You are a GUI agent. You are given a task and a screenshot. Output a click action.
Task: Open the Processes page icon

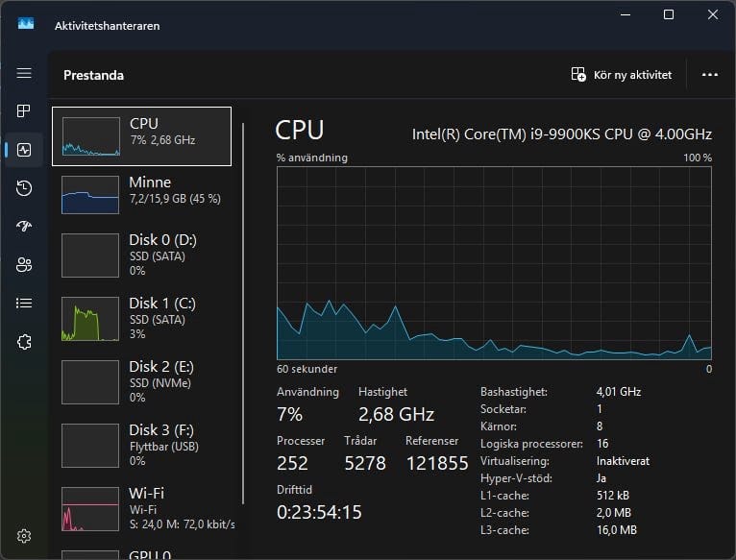click(x=23, y=110)
